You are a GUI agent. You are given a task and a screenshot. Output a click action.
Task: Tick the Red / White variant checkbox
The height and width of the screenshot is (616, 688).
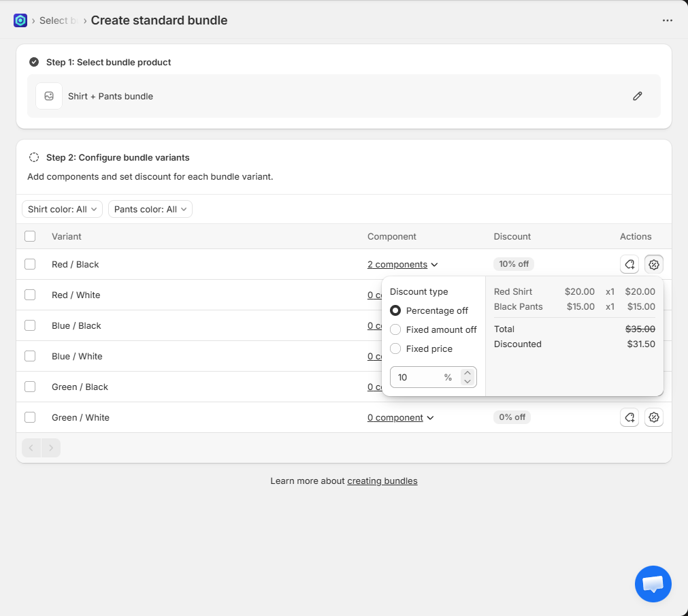pyautogui.click(x=30, y=295)
